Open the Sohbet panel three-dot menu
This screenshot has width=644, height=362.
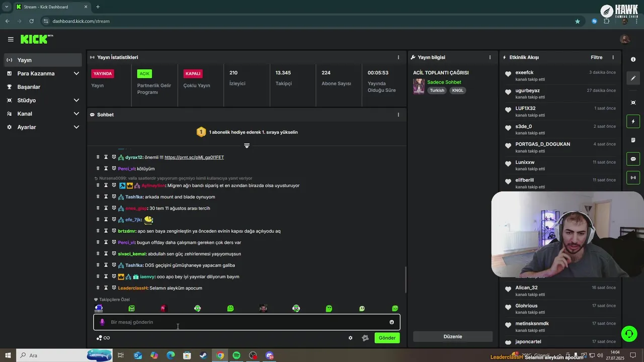[x=398, y=115]
